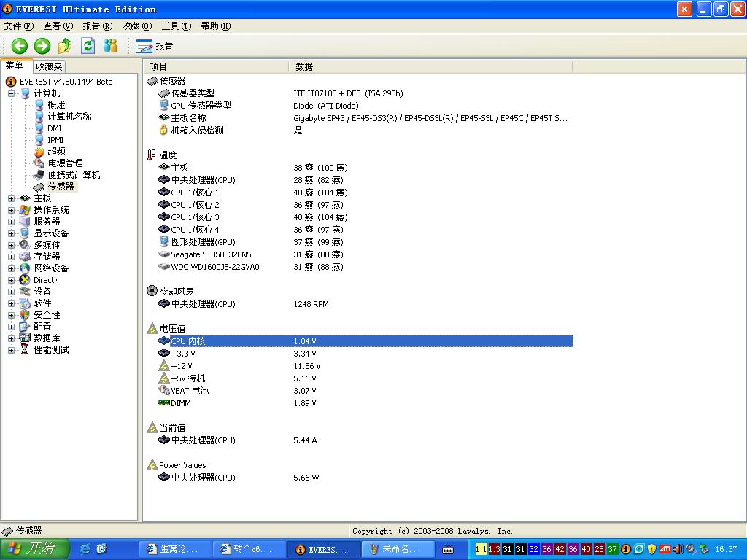Refresh the sensor readings from the toolbar
This screenshot has width=747, height=560.
(x=88, y=46)
